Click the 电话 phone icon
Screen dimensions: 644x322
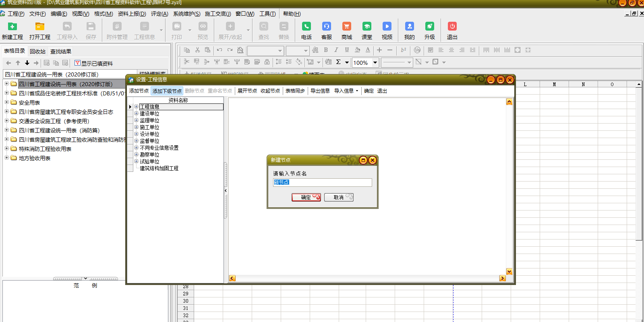click(306, 27)
